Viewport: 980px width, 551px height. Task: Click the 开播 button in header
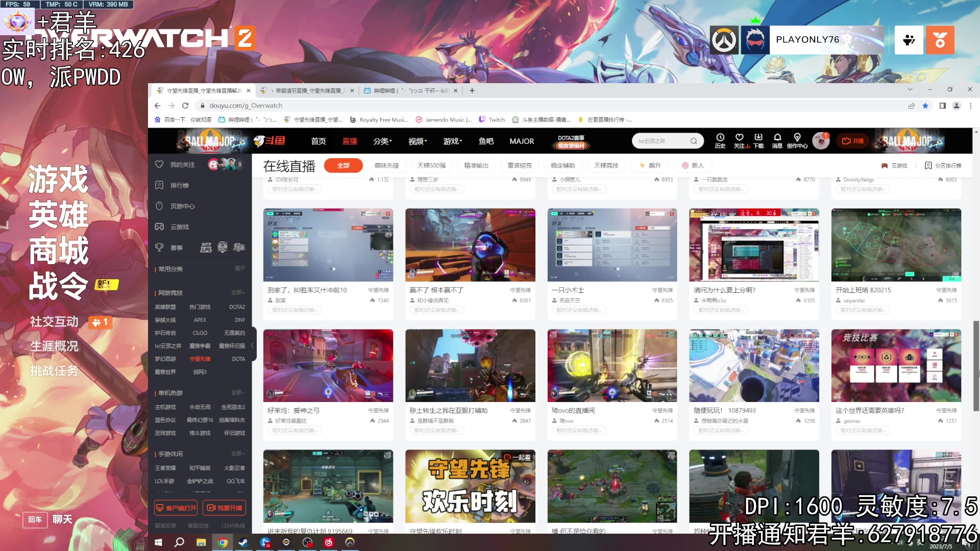(x=853, y=141)
